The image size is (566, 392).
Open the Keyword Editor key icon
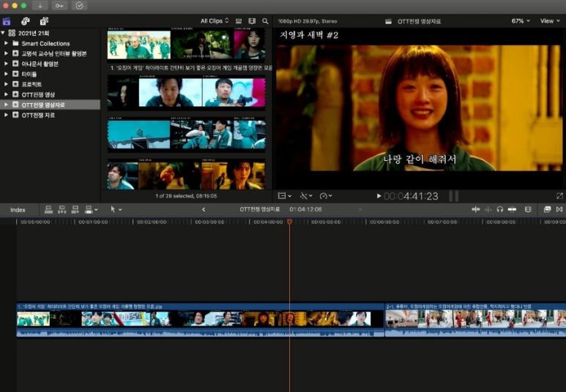tap(59, 6)
